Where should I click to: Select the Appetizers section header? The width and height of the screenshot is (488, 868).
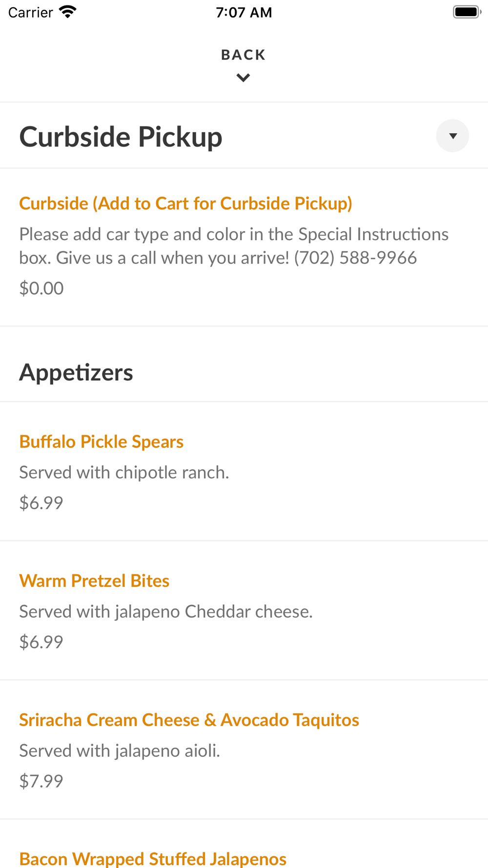pos(76,372)
